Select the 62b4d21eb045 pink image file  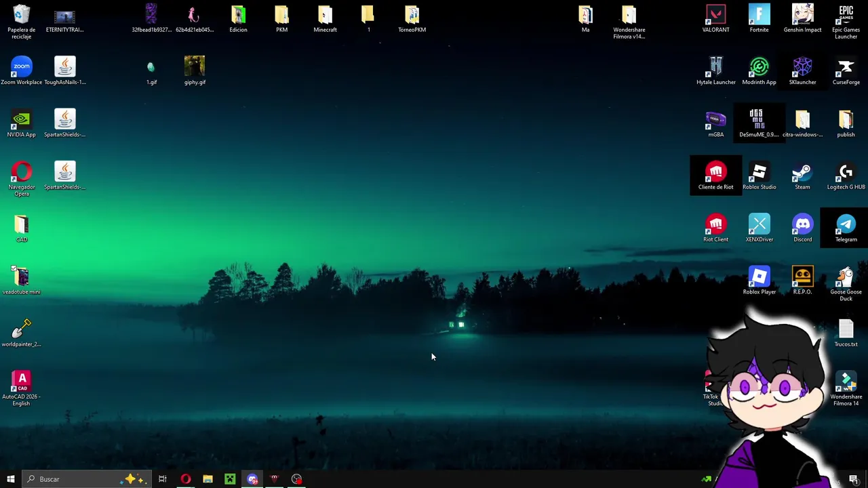point(195,18)
